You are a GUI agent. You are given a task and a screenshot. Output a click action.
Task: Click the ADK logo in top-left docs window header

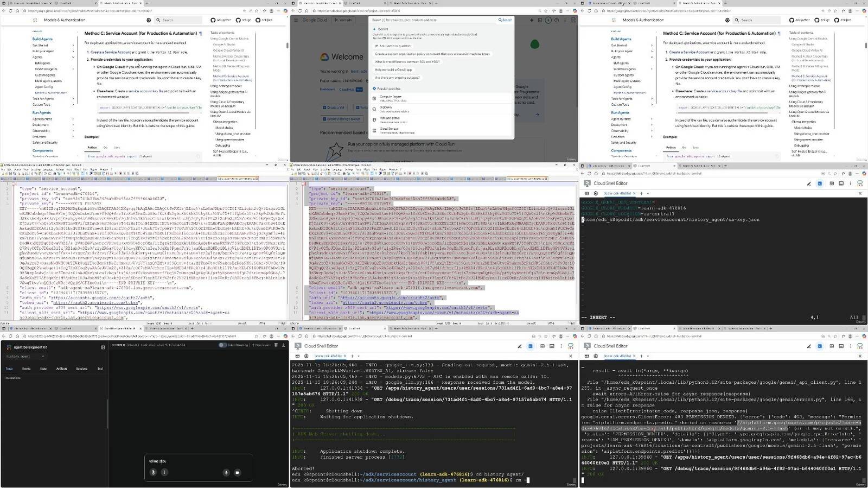click(x=35, y=20)
